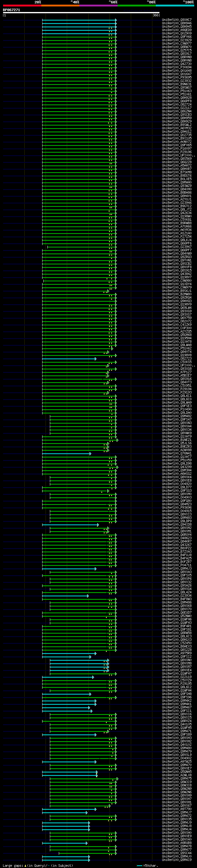Click hit label UniRef100_Q66PF8
The height and width of the screenshot is (868, 197).
(x=177, y=101)
